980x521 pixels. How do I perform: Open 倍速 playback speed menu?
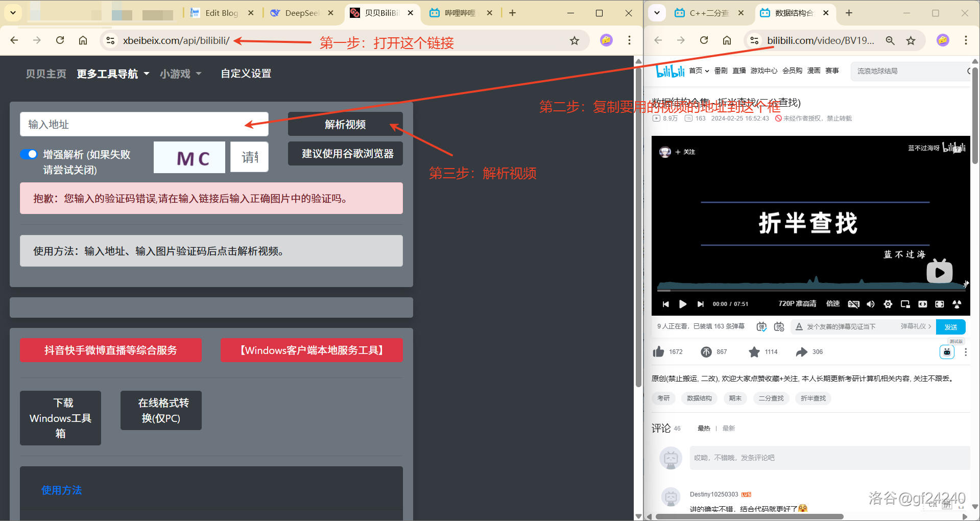click(x=833, y=303)
